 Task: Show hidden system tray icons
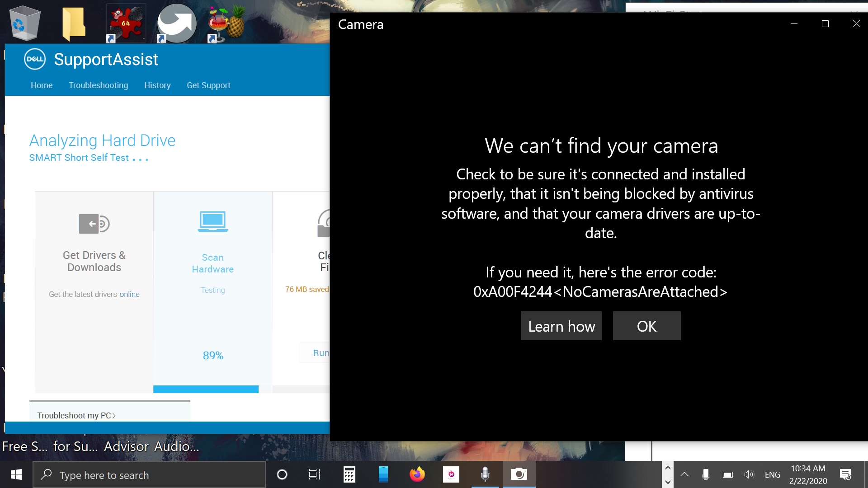(684, 474)
